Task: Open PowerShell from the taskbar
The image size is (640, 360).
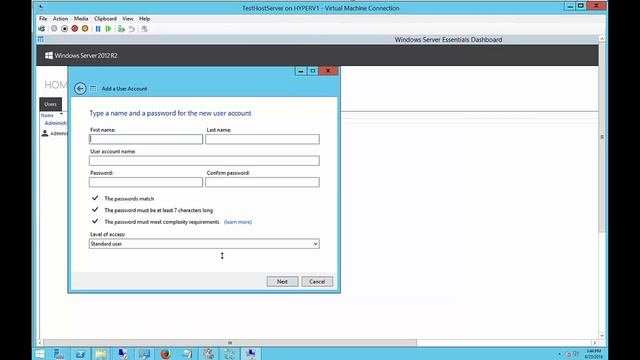Action: pyautogui.click(x=80, y=354)
